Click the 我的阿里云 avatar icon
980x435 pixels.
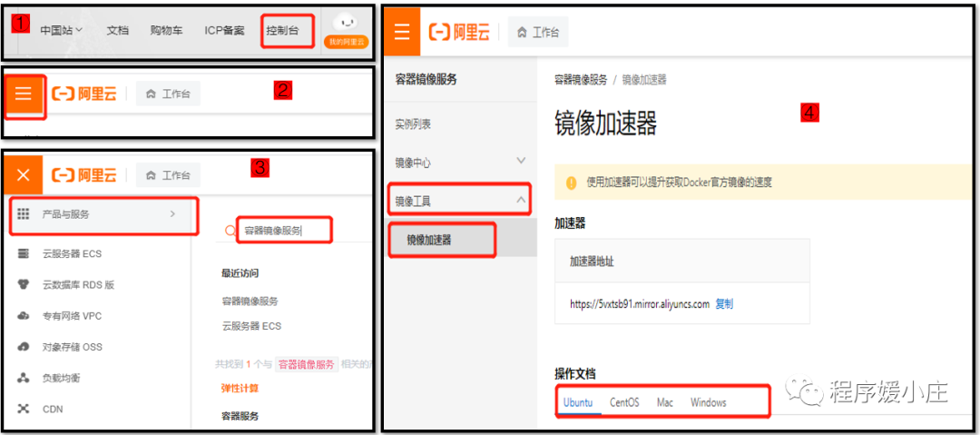click(x=346, y=31)
